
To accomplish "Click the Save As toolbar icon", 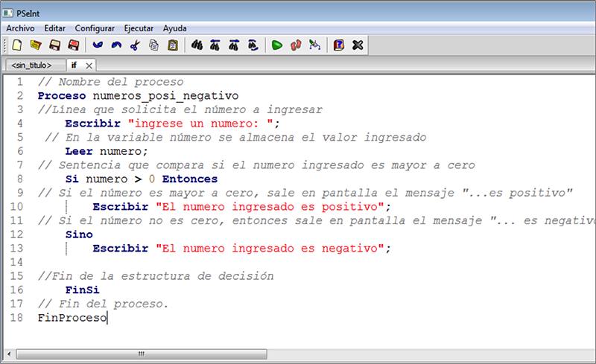I will click(73, 45).
